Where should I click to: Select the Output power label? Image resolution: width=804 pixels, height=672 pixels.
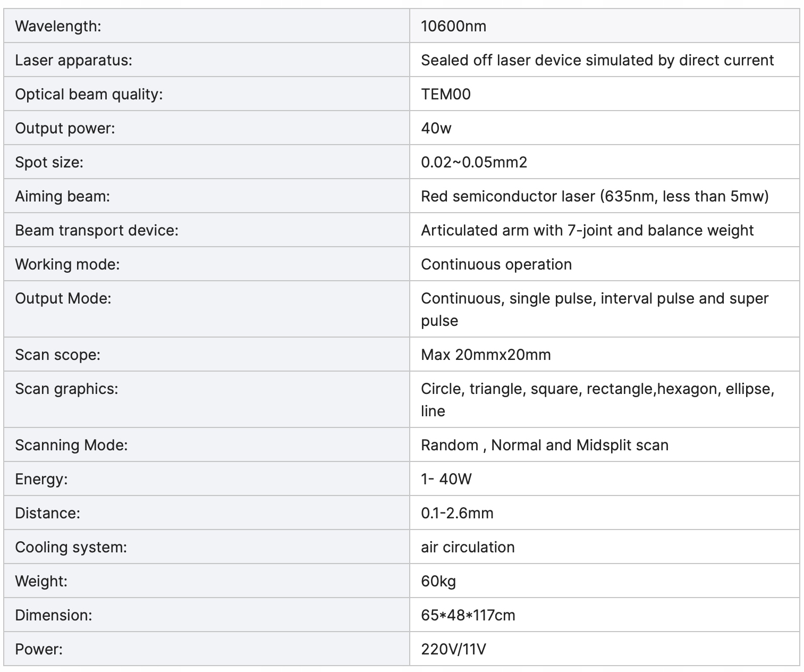point(65,128)
